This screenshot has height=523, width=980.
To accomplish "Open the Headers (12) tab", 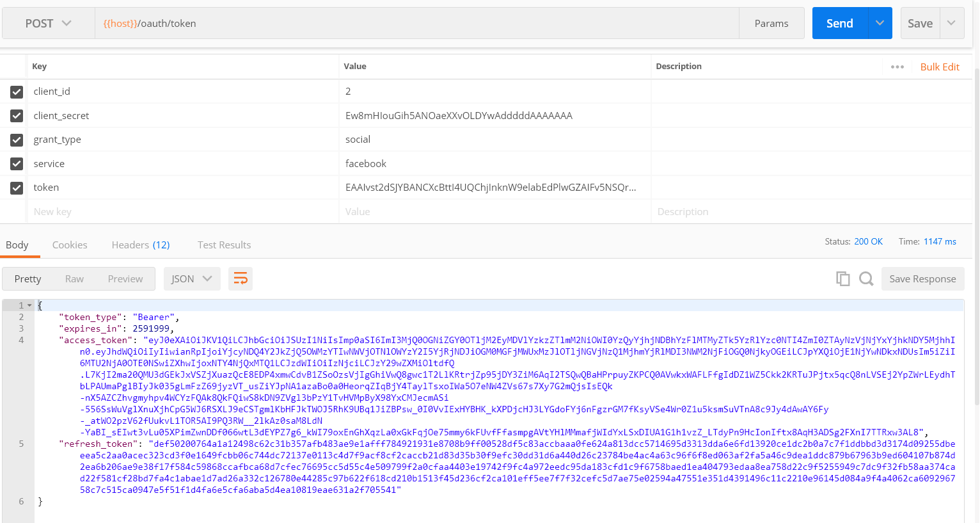I will coord(141,245).
